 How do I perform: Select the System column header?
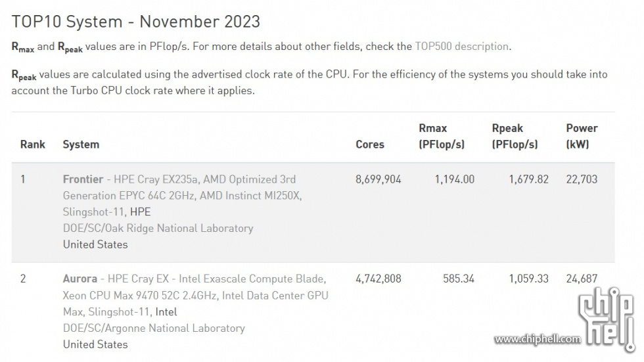point(81,145)
